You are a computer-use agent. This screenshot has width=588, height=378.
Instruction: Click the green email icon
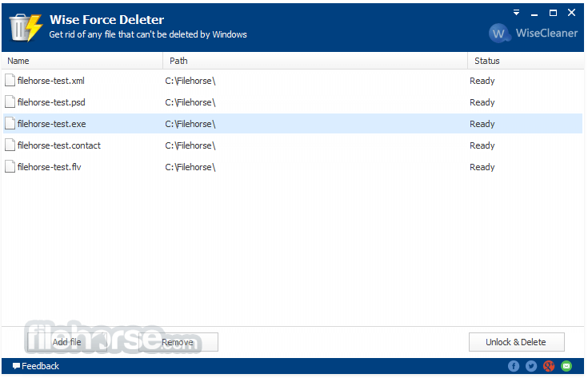tap(566, 366)
